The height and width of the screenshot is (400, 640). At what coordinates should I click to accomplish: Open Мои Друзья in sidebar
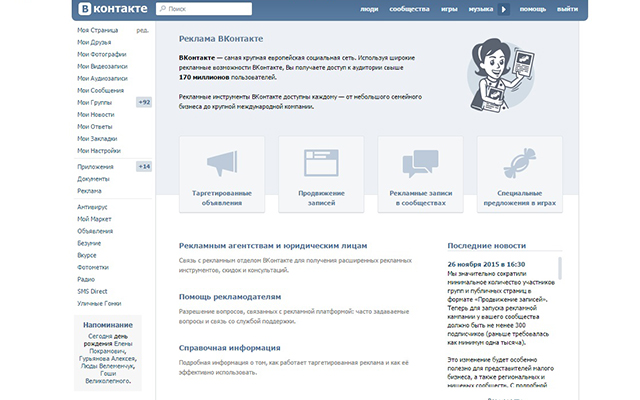coord(94,42)
